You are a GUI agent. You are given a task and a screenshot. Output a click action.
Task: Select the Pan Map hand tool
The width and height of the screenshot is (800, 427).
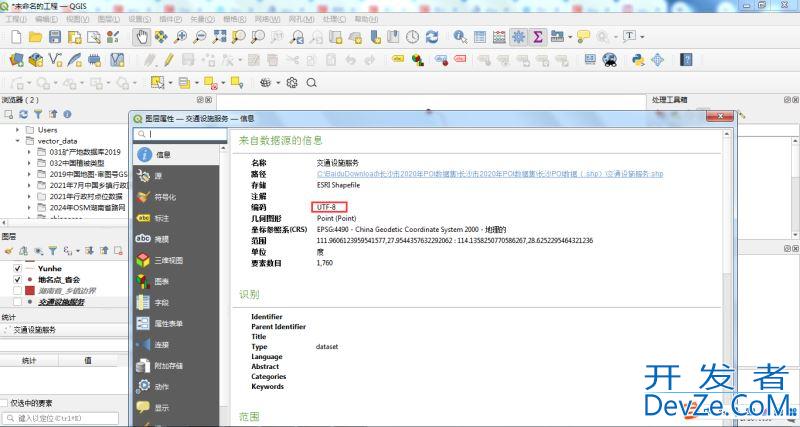click(142, 37)
